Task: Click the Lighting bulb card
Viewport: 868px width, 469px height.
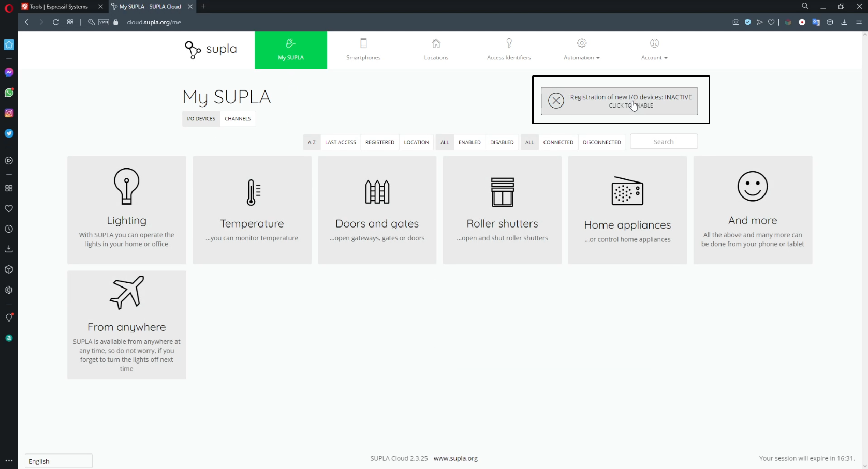Action: (x=127, y=210)
